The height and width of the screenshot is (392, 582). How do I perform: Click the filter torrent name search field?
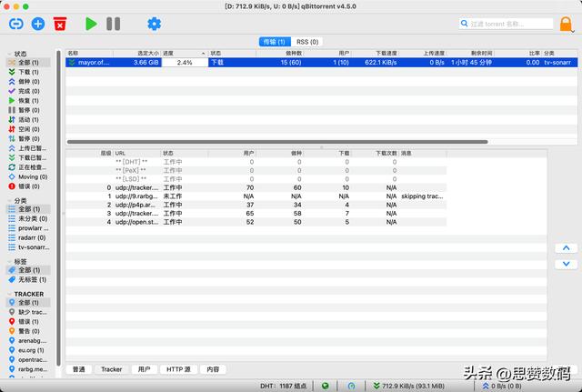(x=506, y=24)
